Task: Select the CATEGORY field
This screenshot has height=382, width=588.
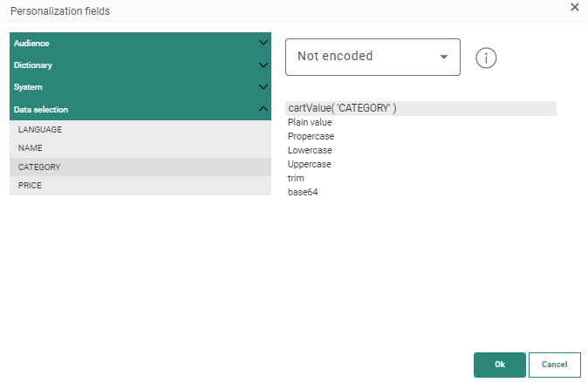Action: [140, 167]
